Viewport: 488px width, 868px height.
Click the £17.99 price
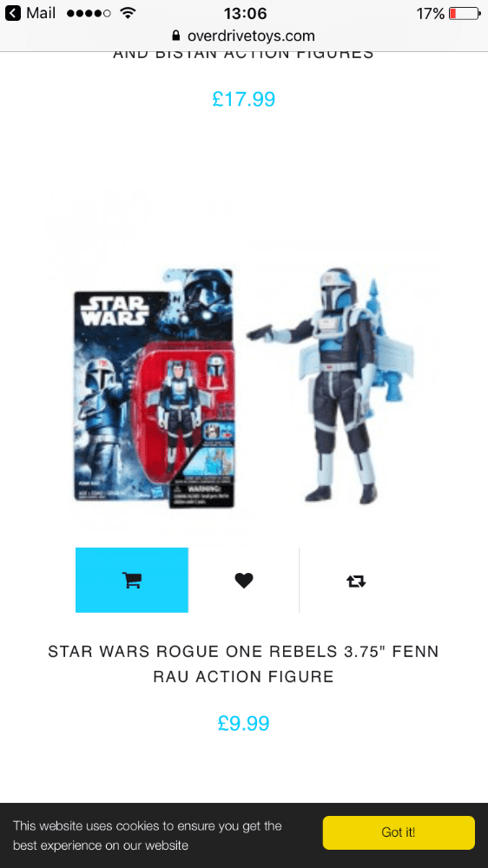[x=244, y=99]
